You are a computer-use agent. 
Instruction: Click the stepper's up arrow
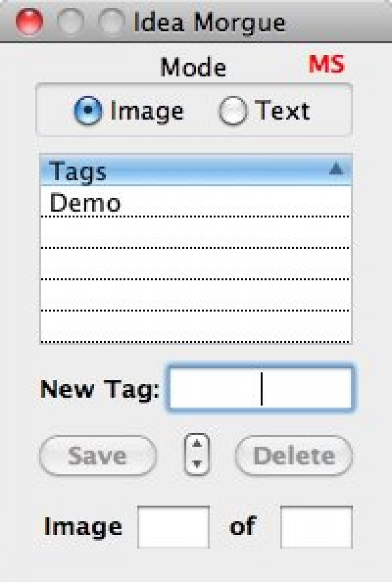point(197,444)
